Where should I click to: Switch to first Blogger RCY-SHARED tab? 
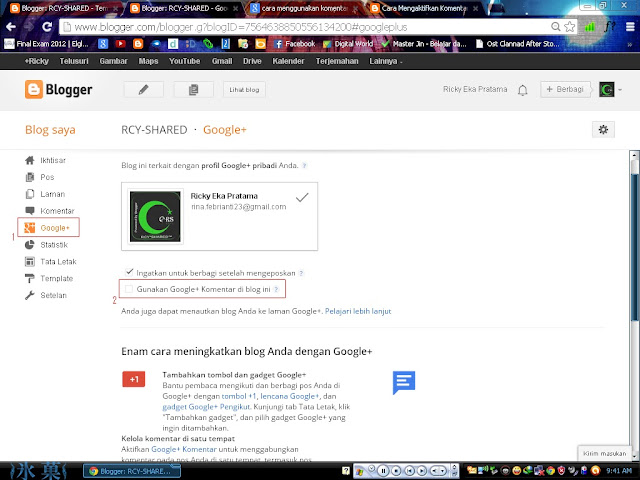pos(62,8)
